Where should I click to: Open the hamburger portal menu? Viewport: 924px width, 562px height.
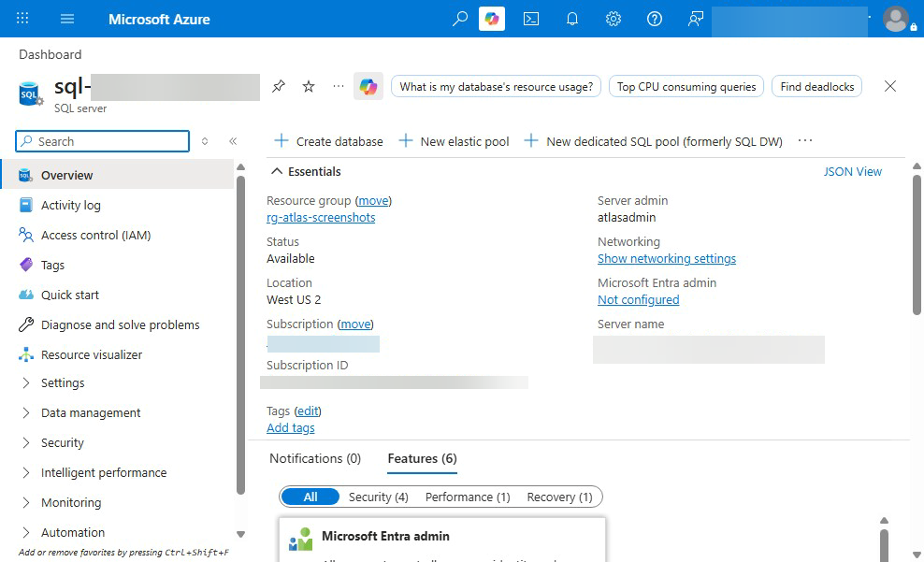point(67,19)
